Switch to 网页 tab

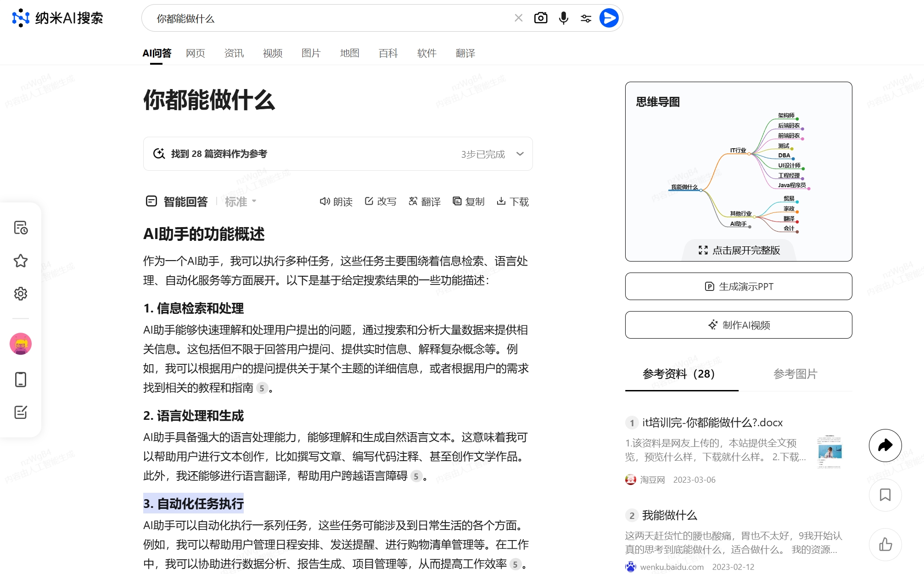[196, 53]
